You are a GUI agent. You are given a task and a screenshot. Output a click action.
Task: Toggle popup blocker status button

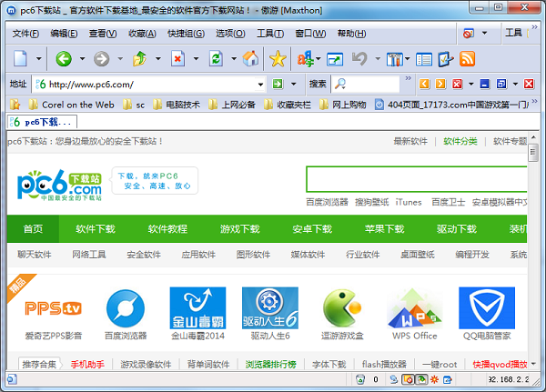(x=408, y=379)
